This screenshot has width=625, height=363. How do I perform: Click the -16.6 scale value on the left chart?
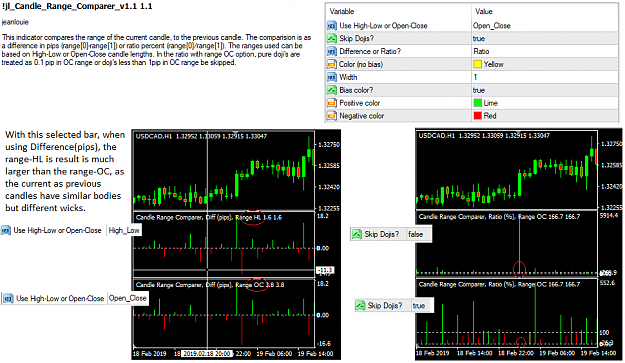click(324, 343)
